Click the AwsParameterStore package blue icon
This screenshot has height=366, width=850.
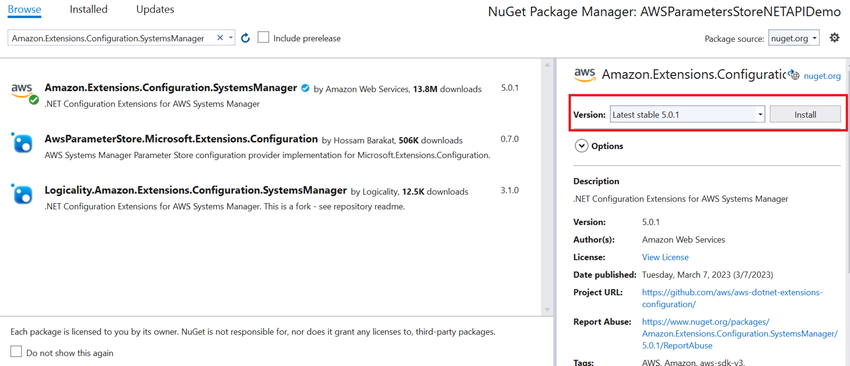(23, 143)
